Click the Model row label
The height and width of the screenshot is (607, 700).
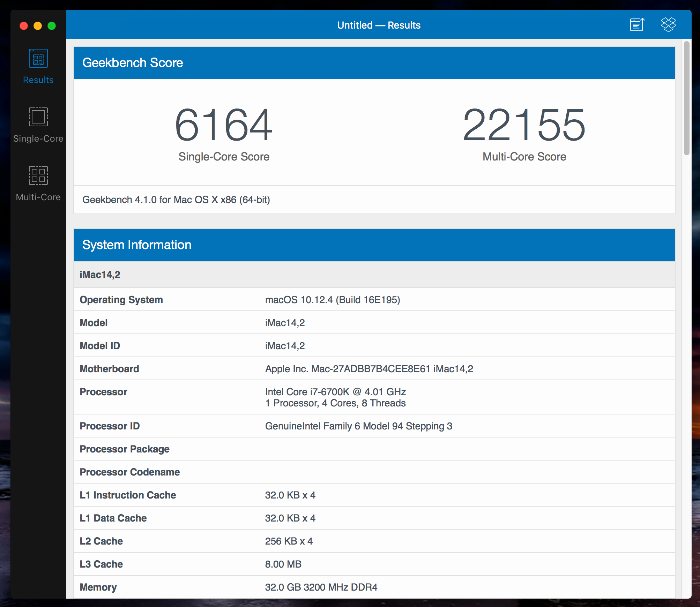point(94,323)
